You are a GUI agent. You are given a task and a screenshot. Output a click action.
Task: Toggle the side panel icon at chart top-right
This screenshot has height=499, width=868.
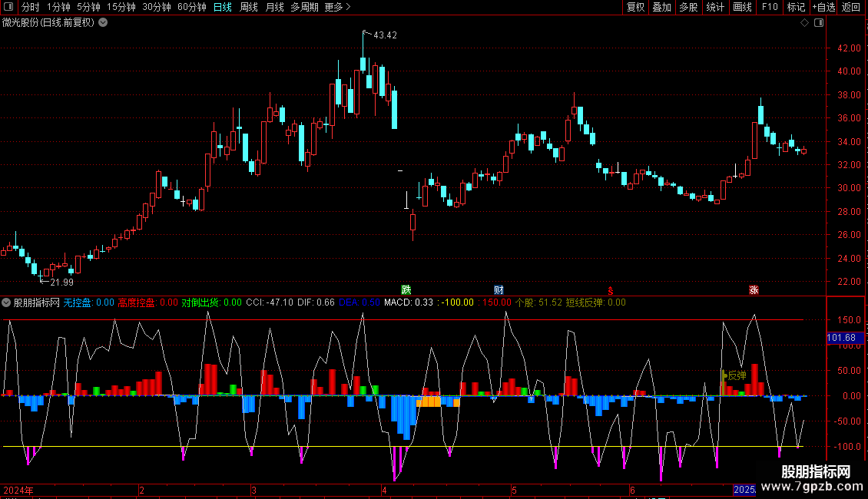coord(819,22)
